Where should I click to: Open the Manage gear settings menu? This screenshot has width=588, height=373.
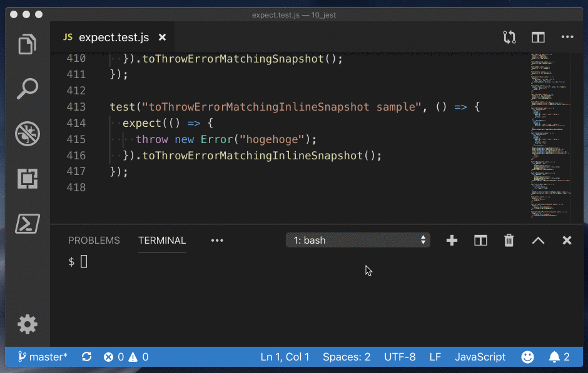(28, 324)
